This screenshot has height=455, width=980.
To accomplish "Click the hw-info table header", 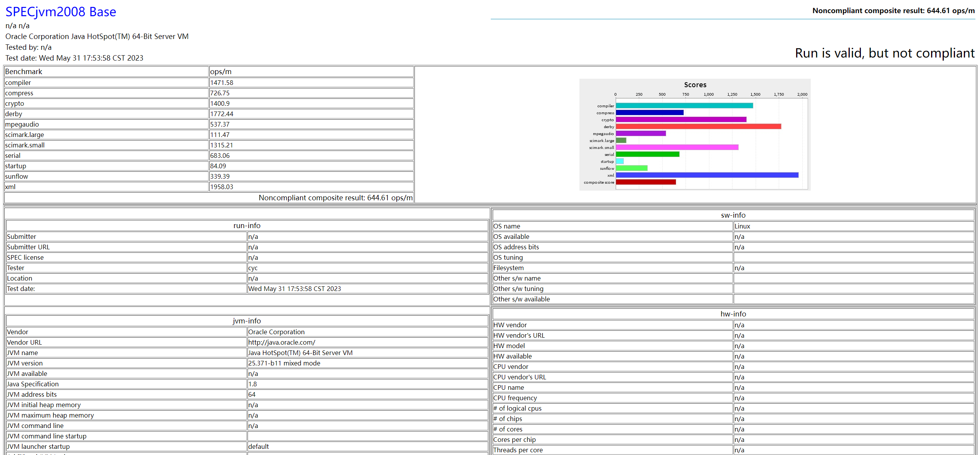I will coord(733,314).
